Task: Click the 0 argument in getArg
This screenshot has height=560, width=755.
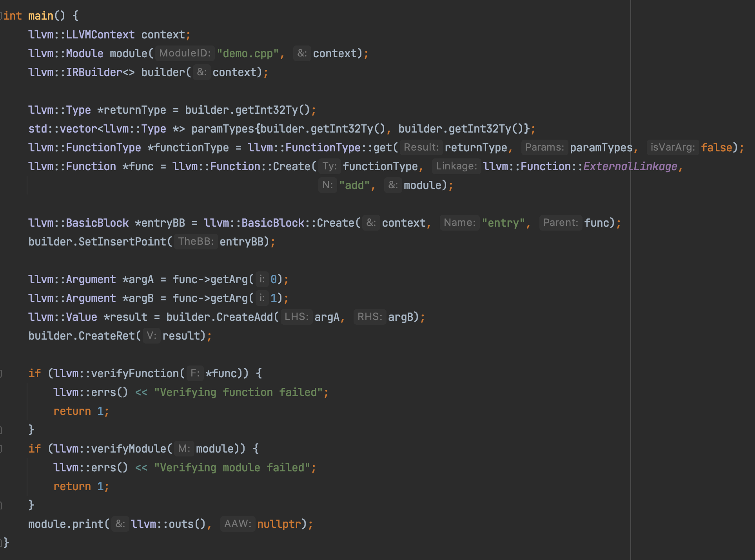Action: [x=274, y=279]
